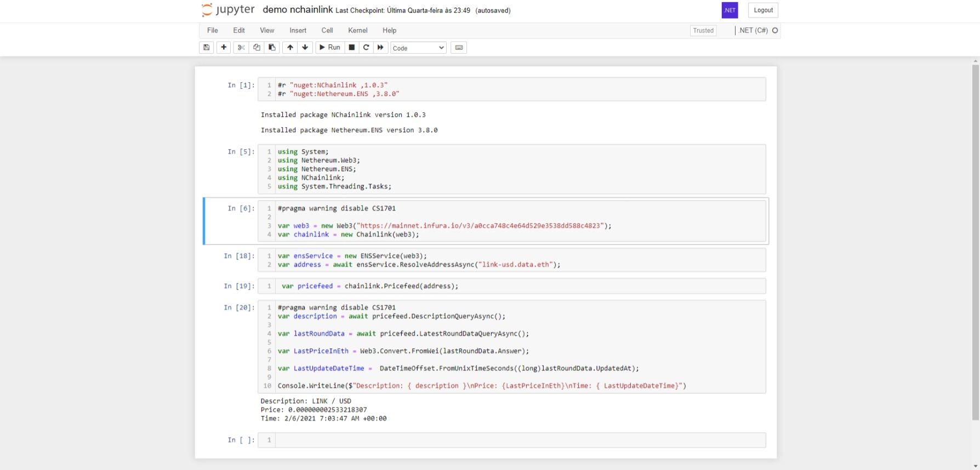Open the Edit menu

(x=239, y=31)
